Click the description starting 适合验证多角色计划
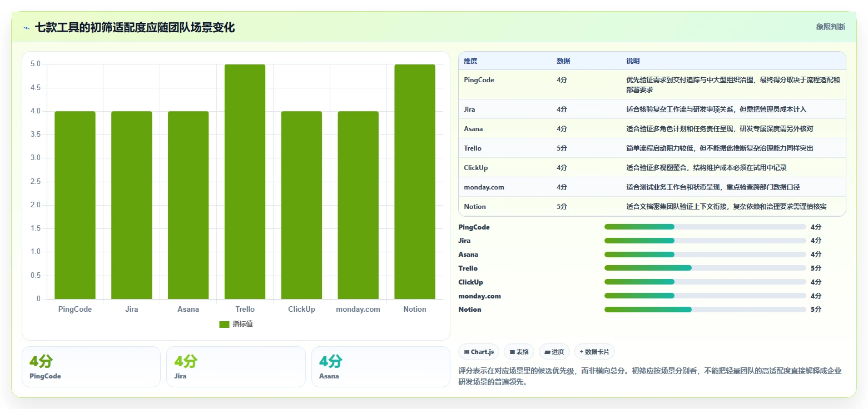 click(x=720, y=129)
